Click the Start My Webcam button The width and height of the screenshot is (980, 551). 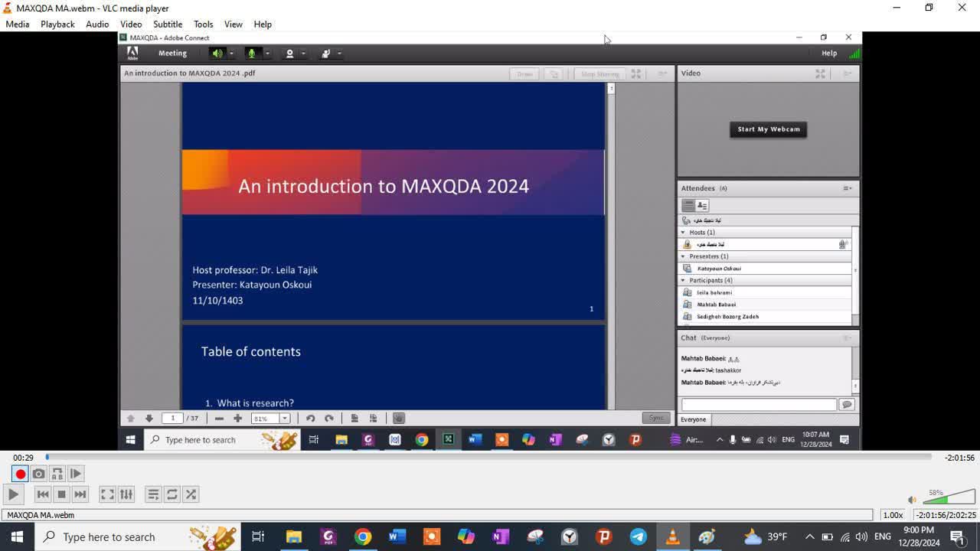[769, 129]
